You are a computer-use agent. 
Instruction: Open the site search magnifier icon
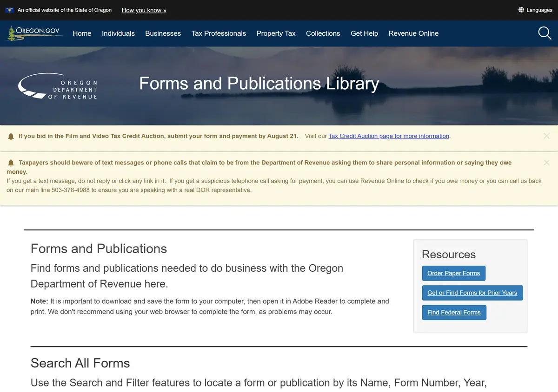click(x=545, y=33)
